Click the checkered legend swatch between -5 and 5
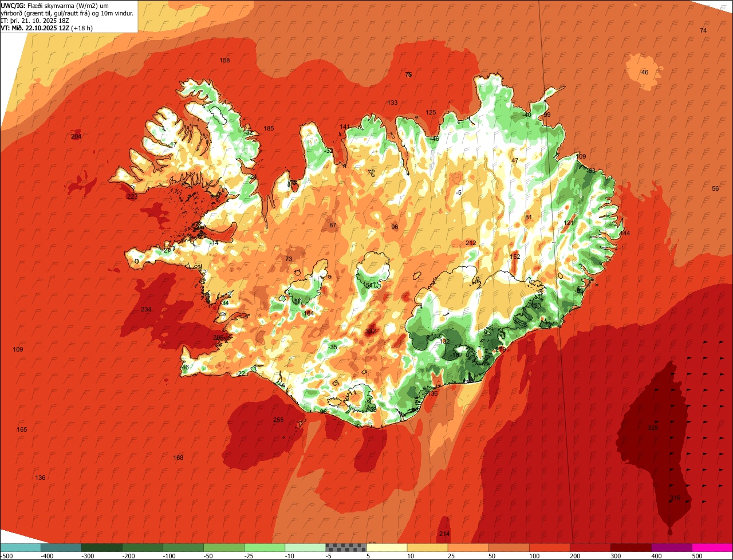The width and height of the screenshot is (733, 560). click(x=346, y=547)
